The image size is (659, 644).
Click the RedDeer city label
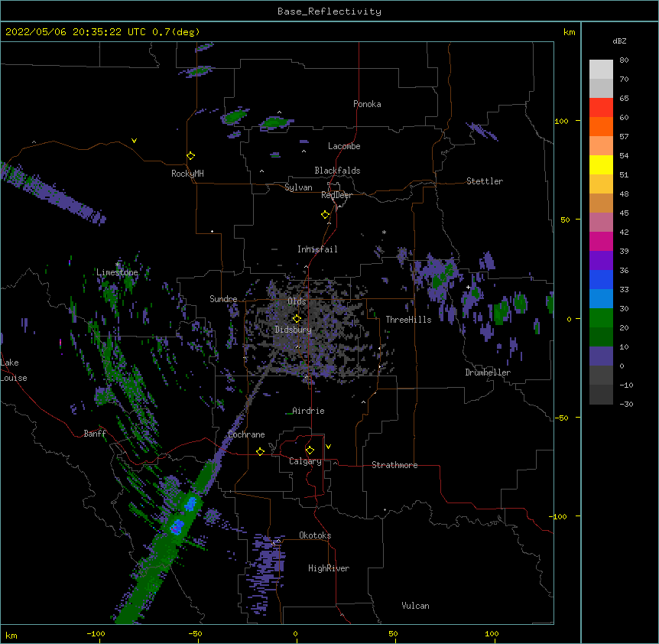pyautogui.click(x=336, y=195)
